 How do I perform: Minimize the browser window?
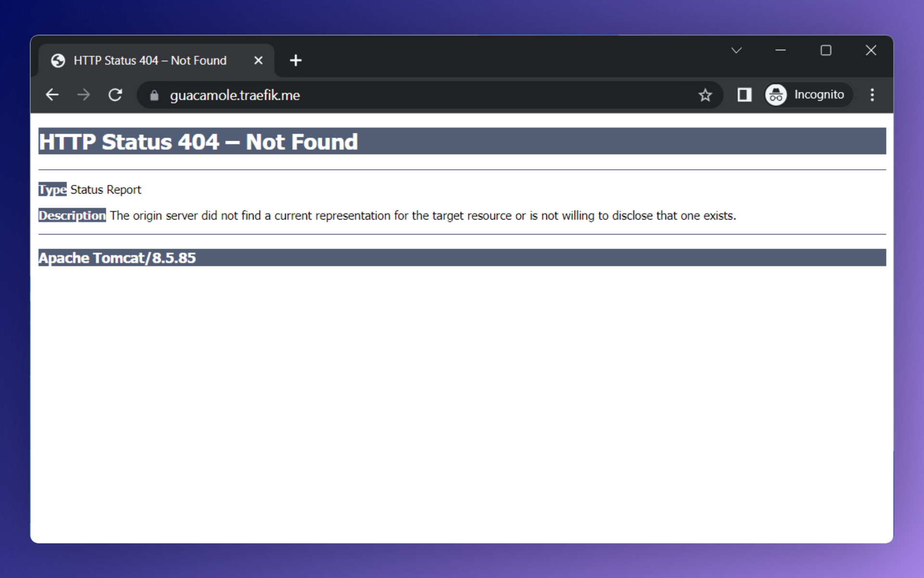pos(781,50)
